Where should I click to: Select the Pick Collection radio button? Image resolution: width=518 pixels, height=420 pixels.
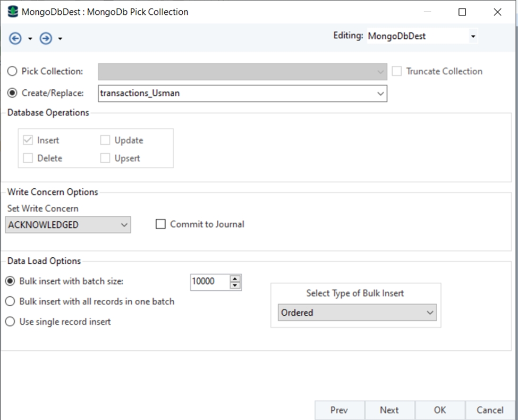tap(12, 71)
